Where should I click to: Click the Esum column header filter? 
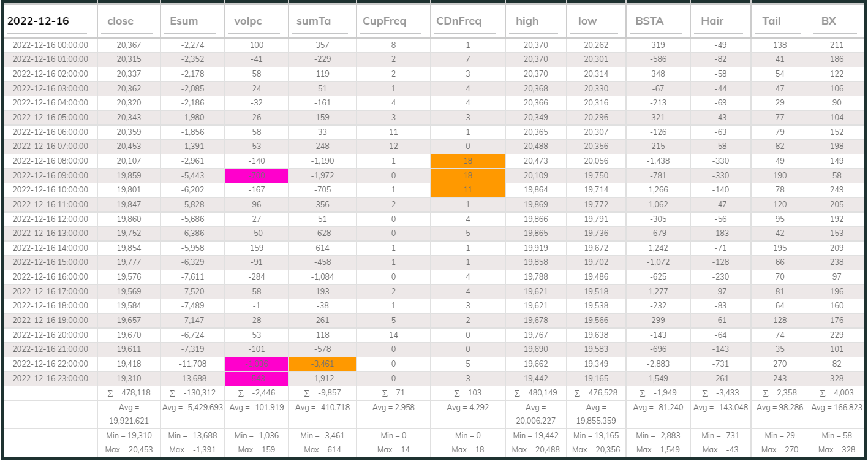192,21
